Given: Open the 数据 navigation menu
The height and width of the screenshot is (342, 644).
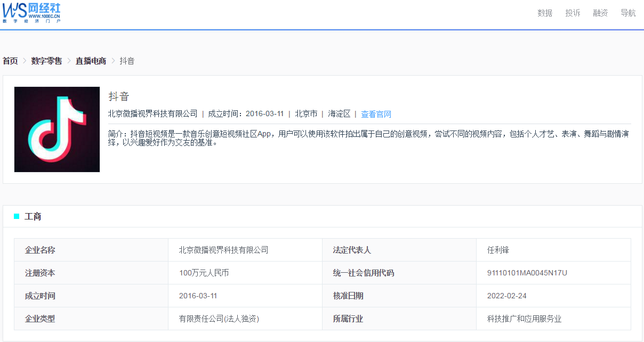Looking at the screenshot, I should [545, 13].
